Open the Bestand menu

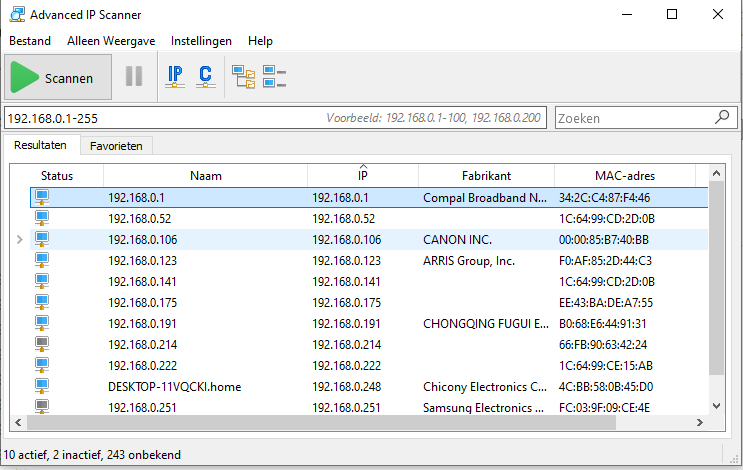[30, 41]
